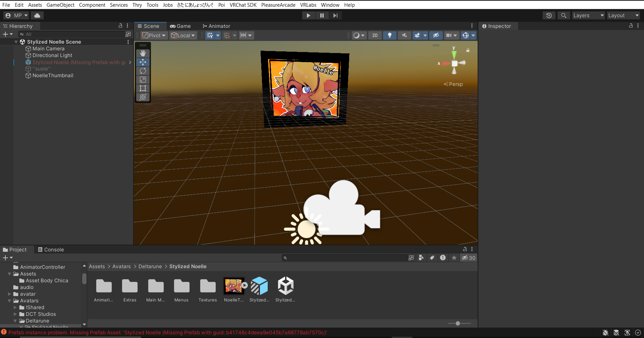Open Scene view three-dot options menu
644x338 pixels.
click(x=472, y=26)
